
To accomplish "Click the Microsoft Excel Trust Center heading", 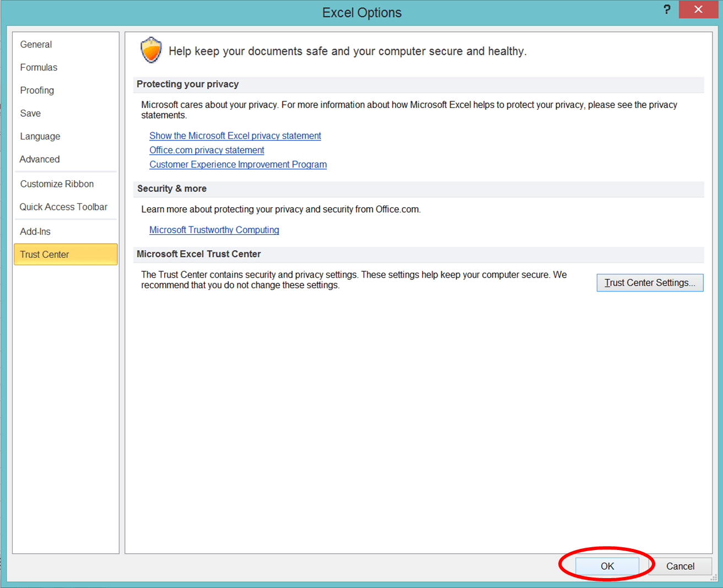I will click(x=198, y=254).
